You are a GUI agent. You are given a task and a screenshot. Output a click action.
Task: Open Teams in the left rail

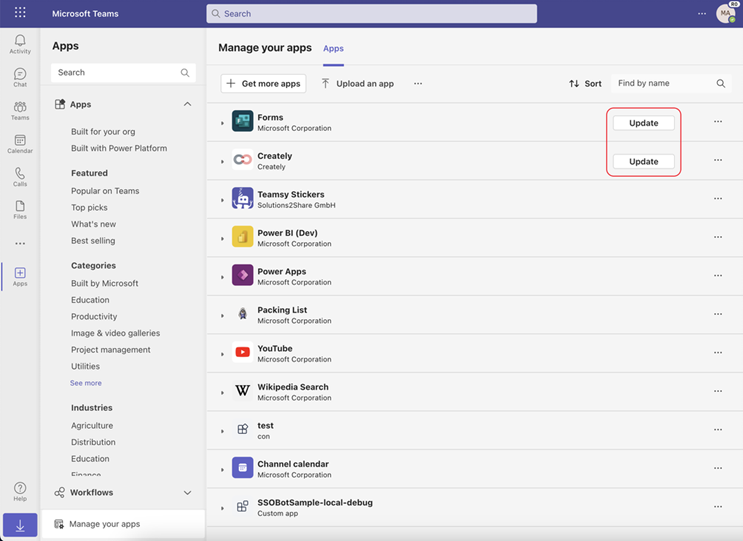(x=20, y=110)
